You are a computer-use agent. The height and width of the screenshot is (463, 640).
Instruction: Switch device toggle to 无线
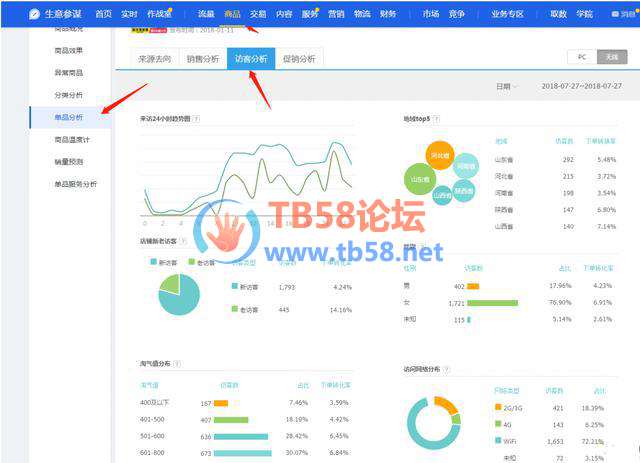coord(611,58)
